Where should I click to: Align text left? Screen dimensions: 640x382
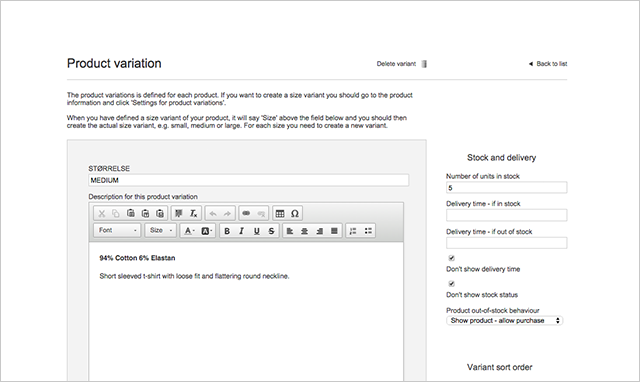coord(290,231)
